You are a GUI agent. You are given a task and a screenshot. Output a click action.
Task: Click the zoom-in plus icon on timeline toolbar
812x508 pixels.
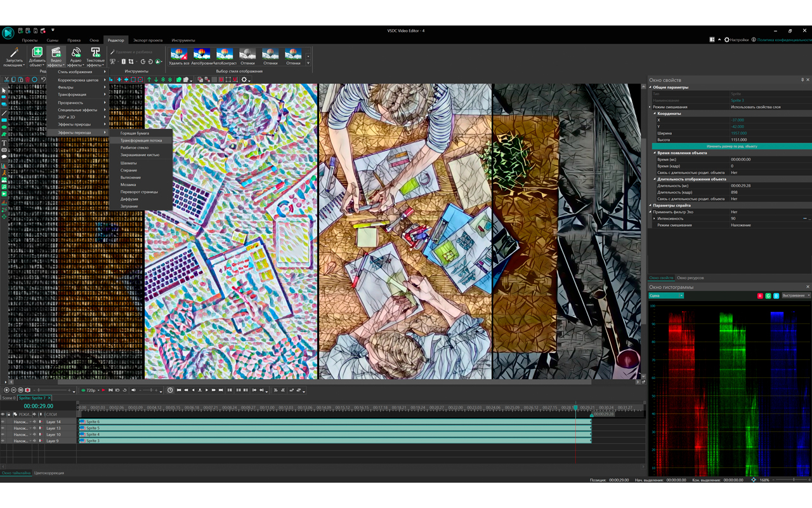tap(6, 390)
